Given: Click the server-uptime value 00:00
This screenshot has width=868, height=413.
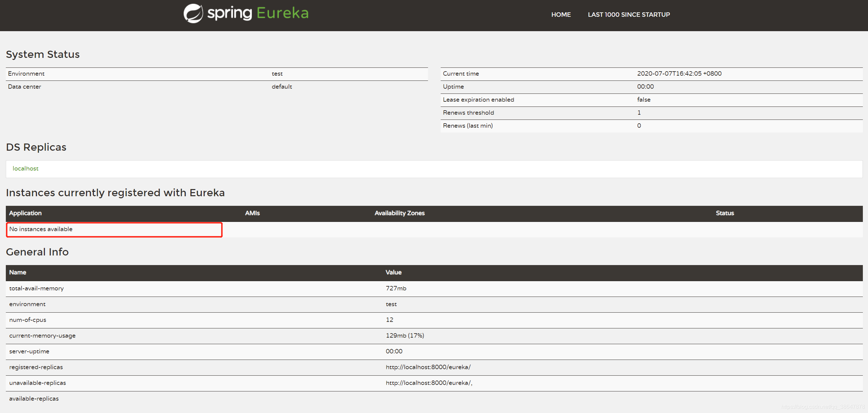Looking at the screenshot, I should pos(394,351).
